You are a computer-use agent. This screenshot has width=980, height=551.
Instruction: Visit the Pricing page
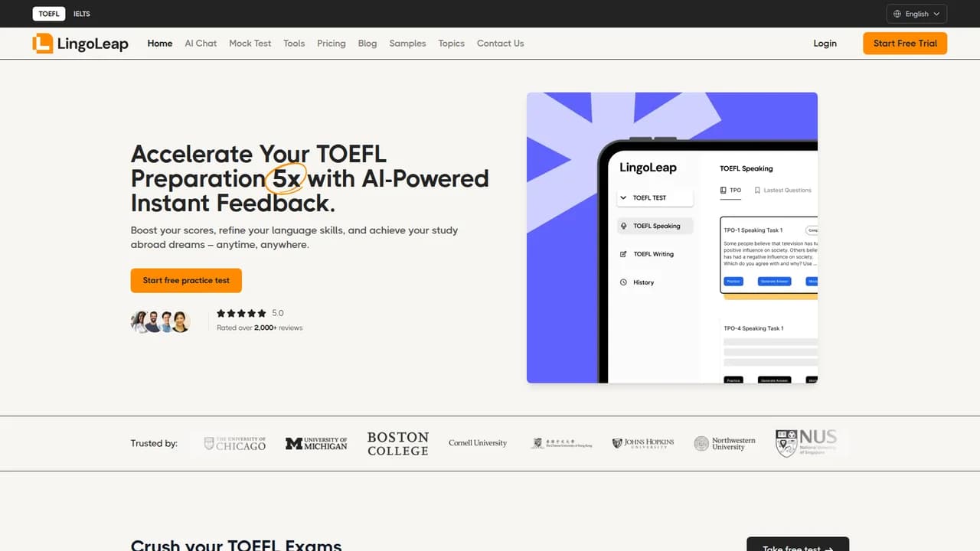[x=332, y=44]
